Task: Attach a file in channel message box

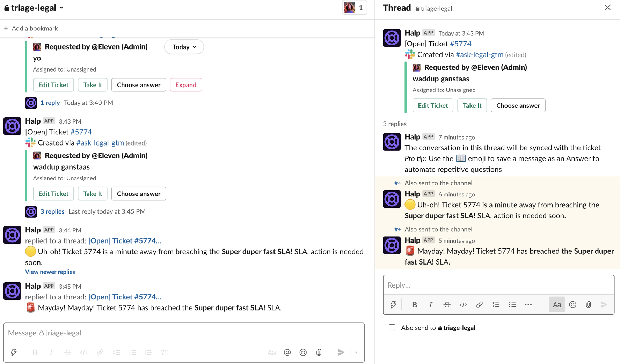Action: click(x=319, y=352)
